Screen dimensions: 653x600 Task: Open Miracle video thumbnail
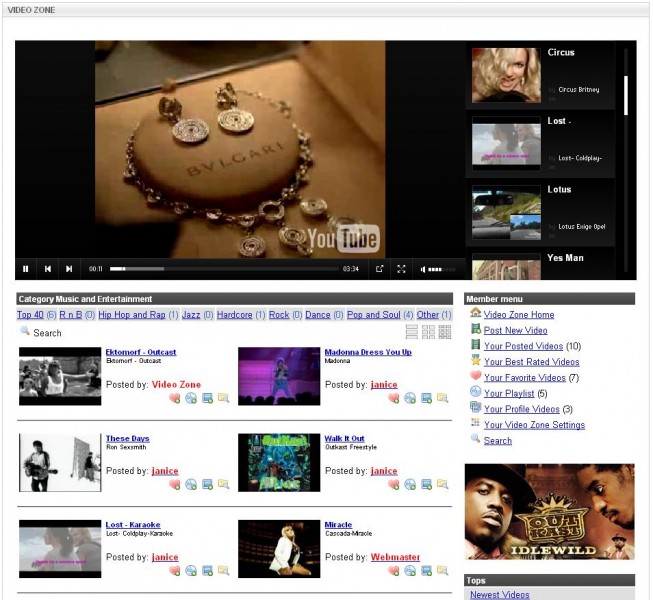pyautogui.click(x=279, y=549)
